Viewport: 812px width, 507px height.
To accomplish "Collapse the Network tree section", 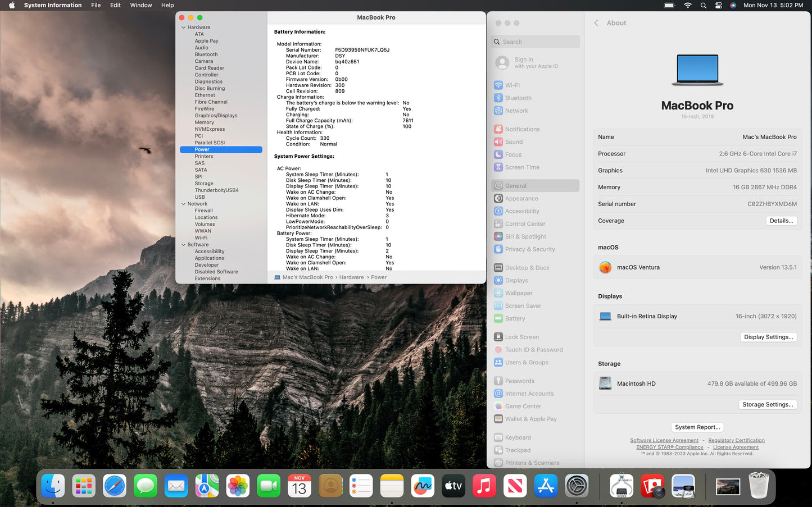I will [183, 204].
